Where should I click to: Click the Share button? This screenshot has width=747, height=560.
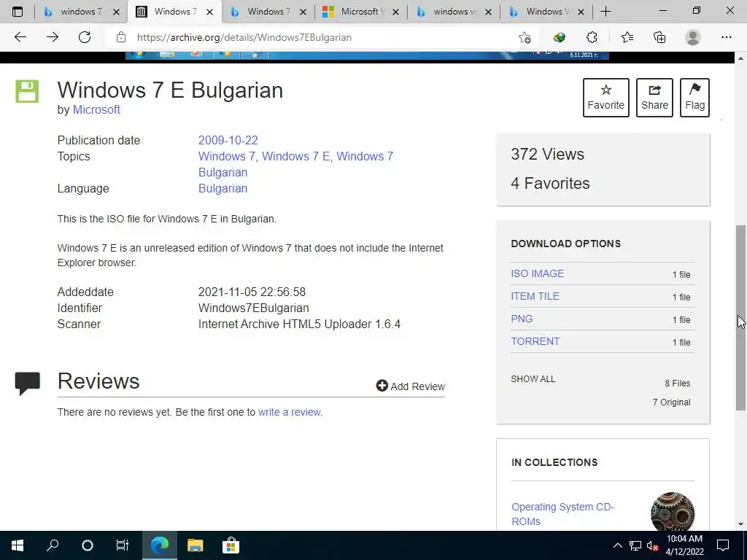pyautogui.click(x=654, y=98)
